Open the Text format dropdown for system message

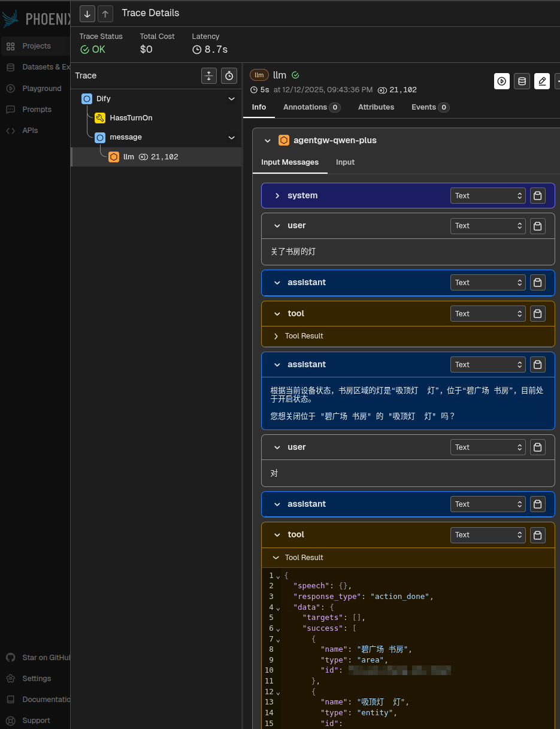pyautogui.click(x=488, y=196)
